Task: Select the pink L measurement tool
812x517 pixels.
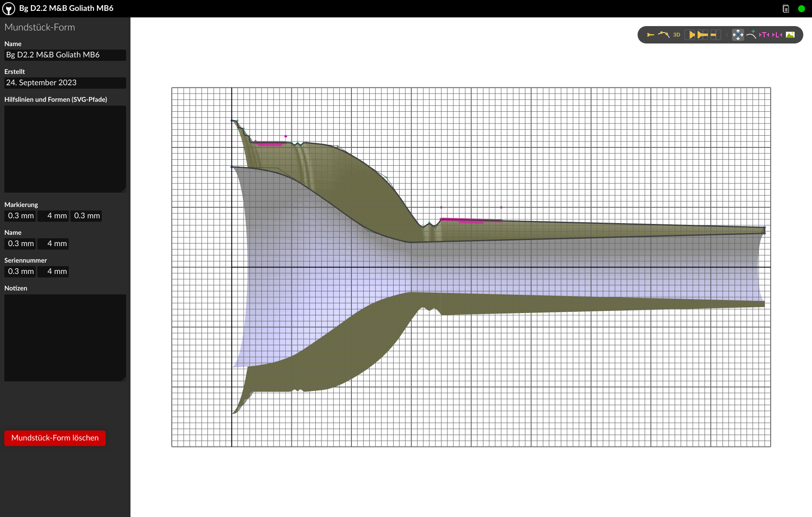Action: (x=777, y=35)
